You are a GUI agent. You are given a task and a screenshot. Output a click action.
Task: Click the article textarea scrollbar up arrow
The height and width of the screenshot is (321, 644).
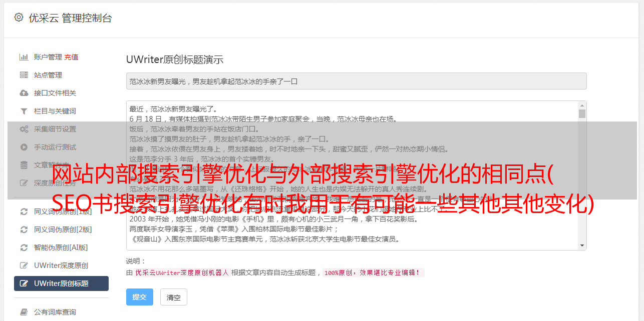582,105
